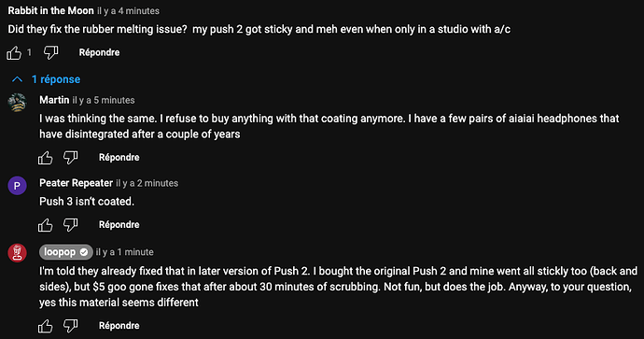Open Peater Repeater's purple P avatar
Image resolution: width=644 pixels, height=339 pixels.
[x=17, y=186]
